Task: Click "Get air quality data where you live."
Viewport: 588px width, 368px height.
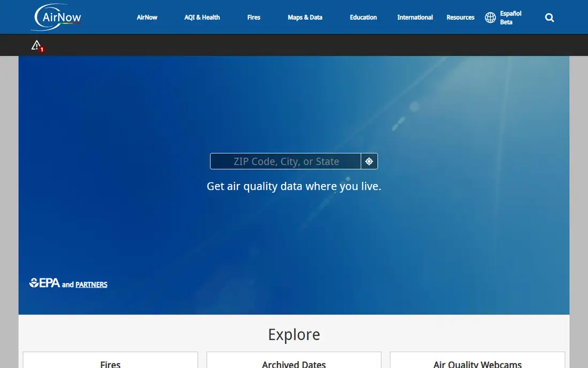Action: point(294,186)
